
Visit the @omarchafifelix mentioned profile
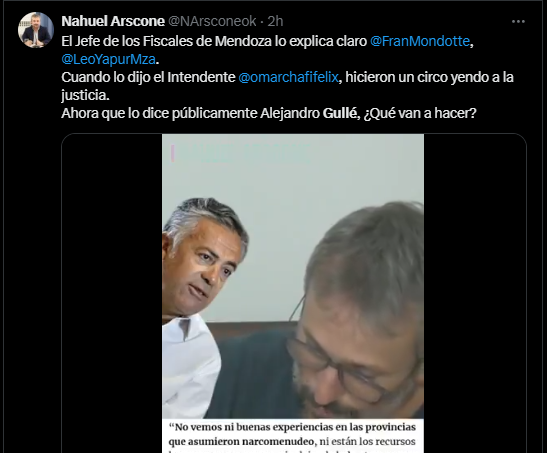(288, 77)
